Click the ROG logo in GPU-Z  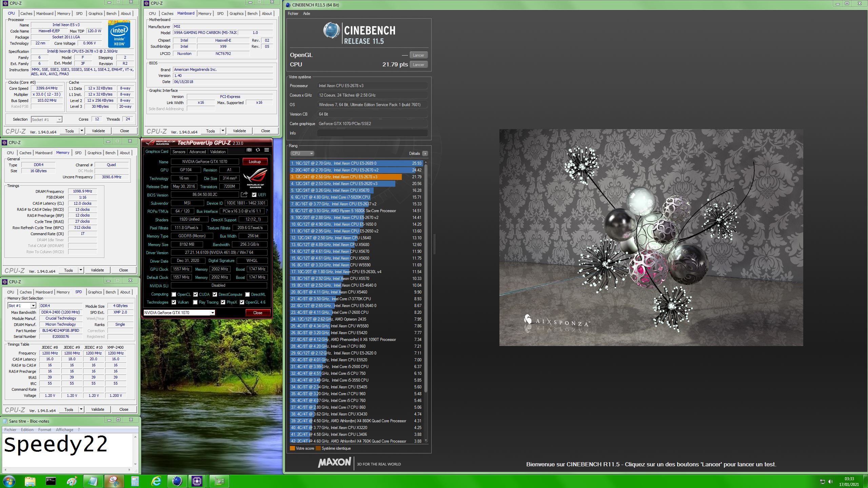[255, 178]
